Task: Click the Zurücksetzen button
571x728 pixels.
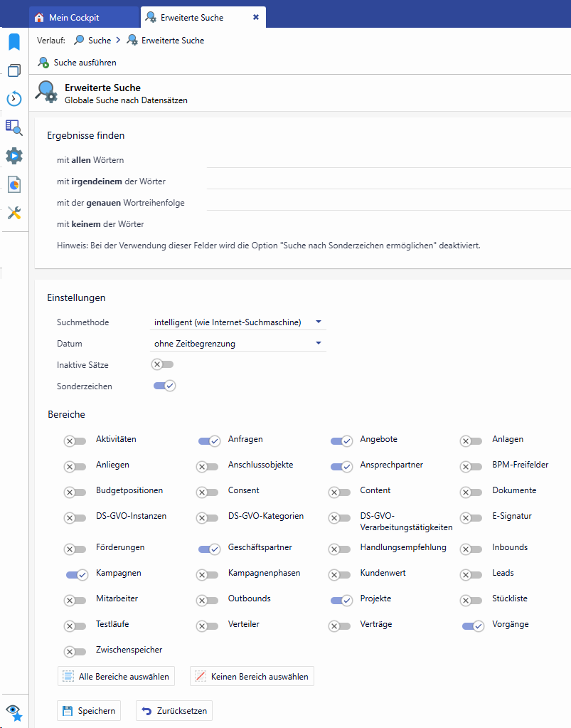Action: pos(174,710)
